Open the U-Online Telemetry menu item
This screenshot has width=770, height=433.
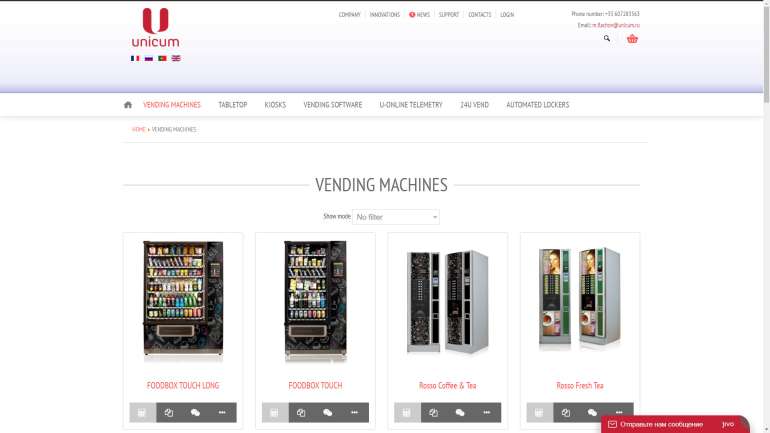pyautogui.click(x=411, y=105)
